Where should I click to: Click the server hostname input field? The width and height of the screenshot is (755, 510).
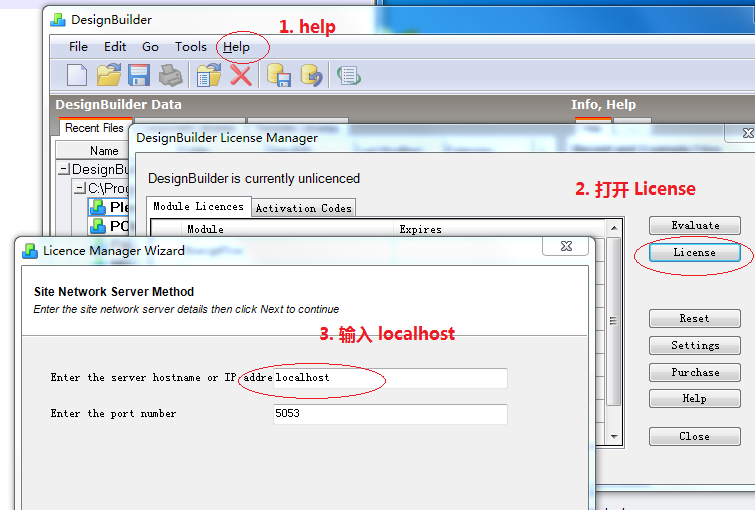coord(390,378)
